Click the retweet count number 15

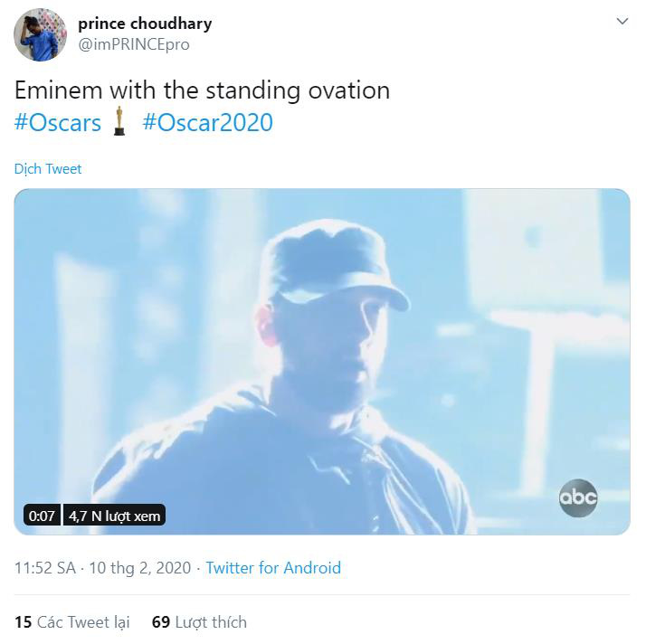(x=24, y=621)
